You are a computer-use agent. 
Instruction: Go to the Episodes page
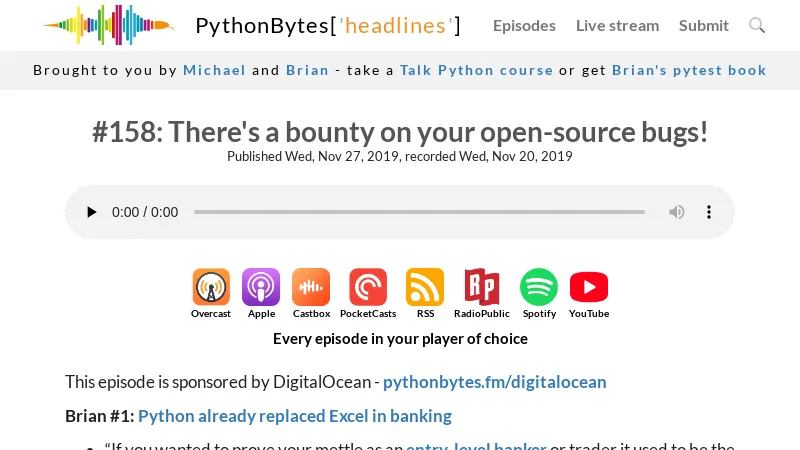pyautogui.click(x=524, y=25)
